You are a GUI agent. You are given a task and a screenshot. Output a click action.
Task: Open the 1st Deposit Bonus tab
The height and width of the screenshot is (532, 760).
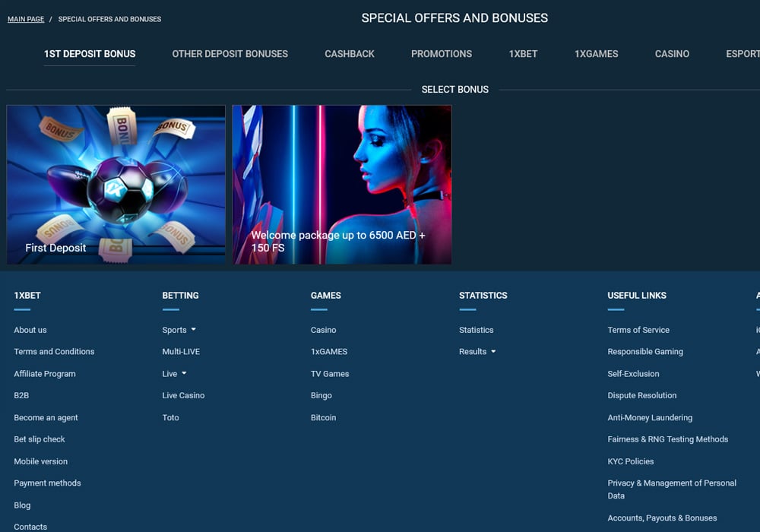[x=90, y=54]
